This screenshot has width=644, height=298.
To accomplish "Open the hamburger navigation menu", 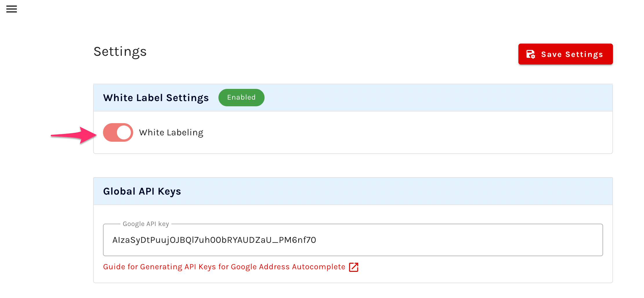I will tap(12, 9).
